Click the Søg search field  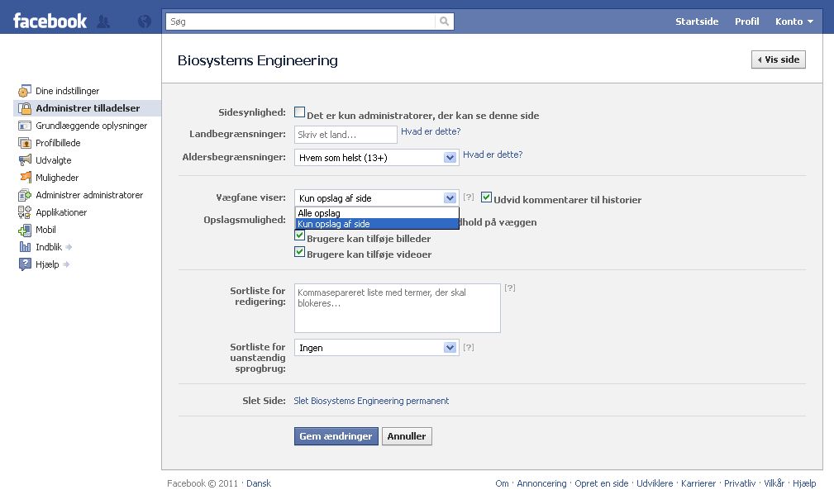pos(301,21)
